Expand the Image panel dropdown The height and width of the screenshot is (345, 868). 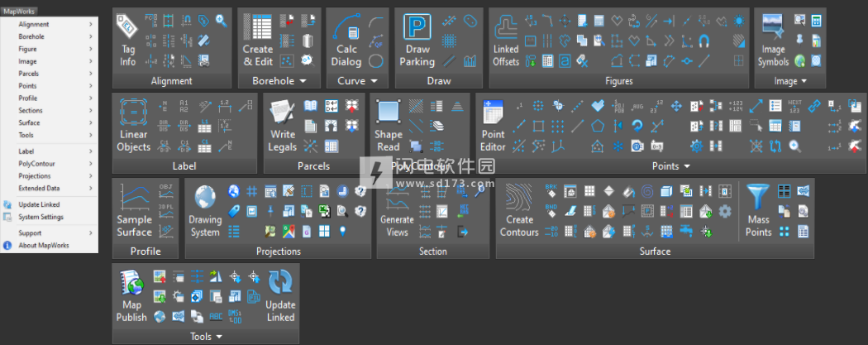tap(804, 81)
